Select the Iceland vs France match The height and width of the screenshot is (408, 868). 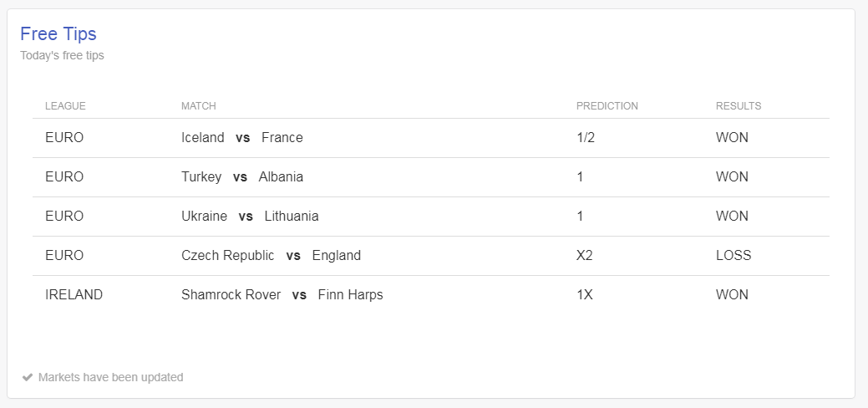tap(242, 137)
